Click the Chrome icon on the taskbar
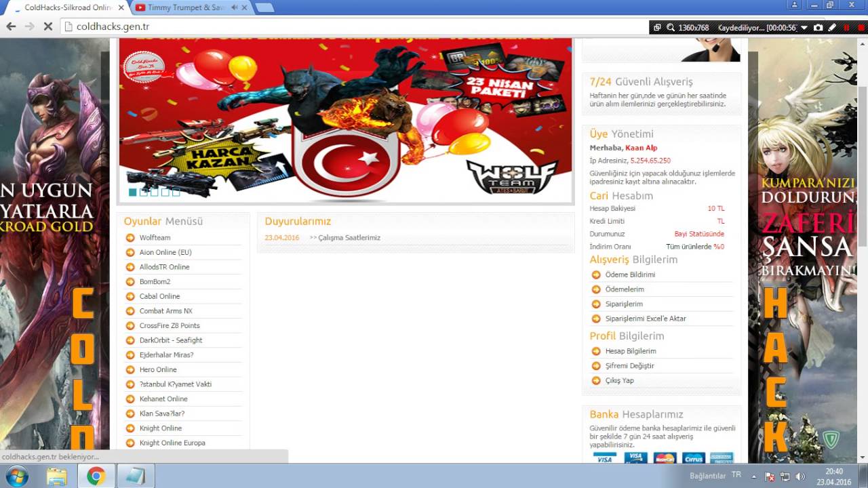This screenshot has height=488, width=868. tap(96, 476)
